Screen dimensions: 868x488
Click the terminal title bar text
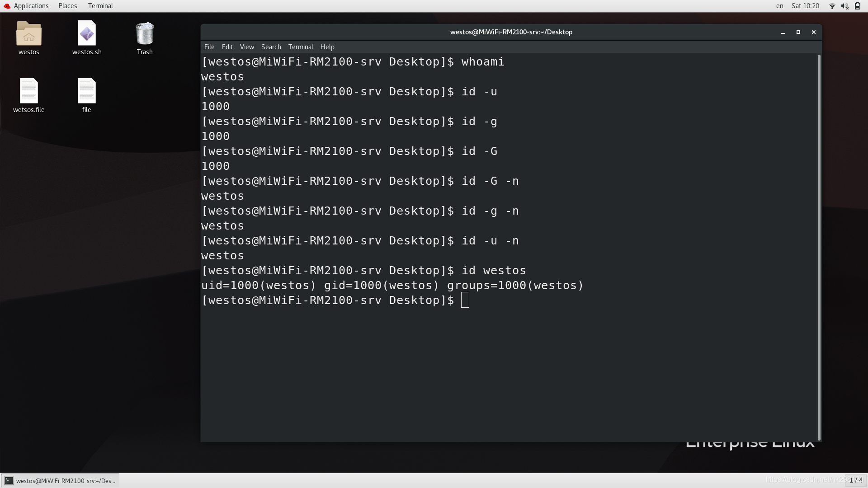point(511,32)
